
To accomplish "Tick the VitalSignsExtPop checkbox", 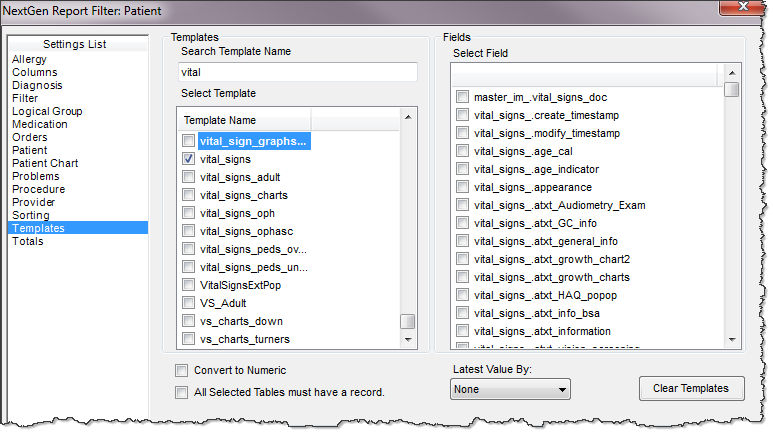I will [x=188, y=285].
